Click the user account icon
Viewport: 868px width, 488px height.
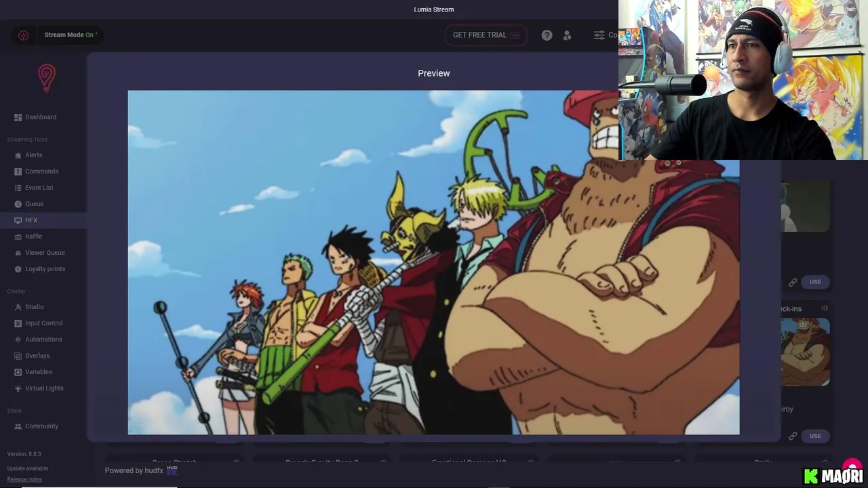(x=567, y=35)
